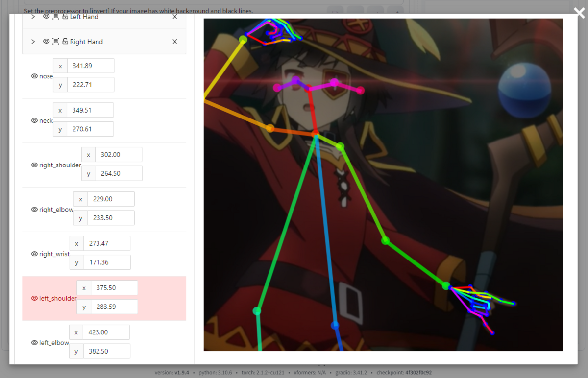Click the group/ungroup icon for Left Hand
The image size is (588, 378).
[x=55, y=17]
